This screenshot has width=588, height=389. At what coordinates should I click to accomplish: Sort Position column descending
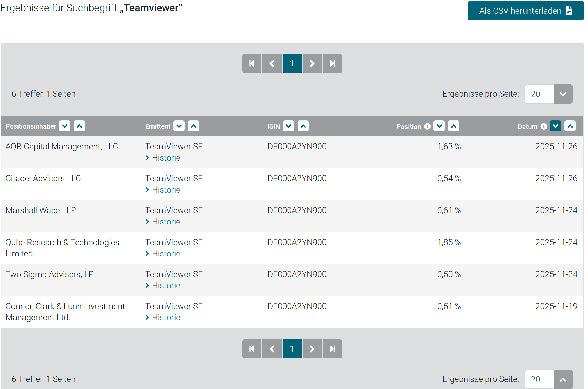point(439,126)
